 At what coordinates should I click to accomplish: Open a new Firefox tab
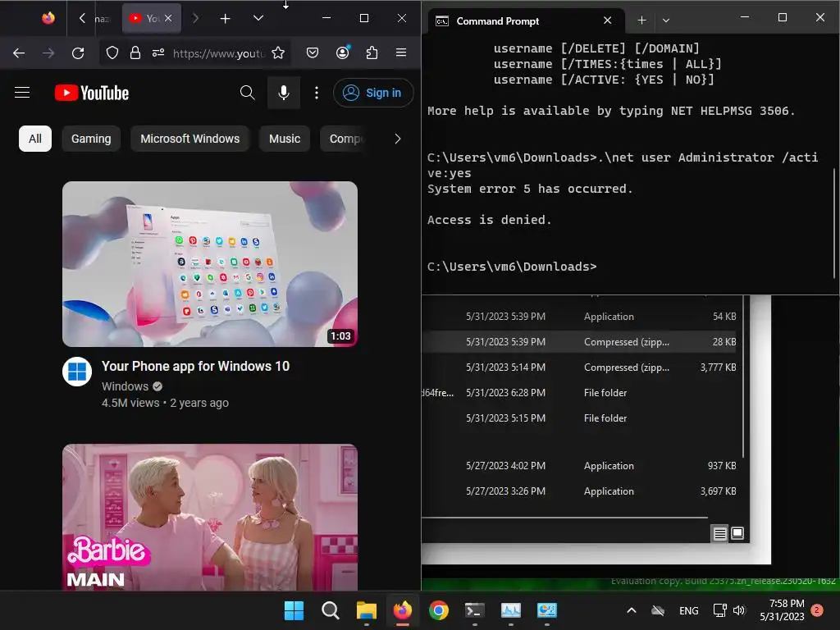pyautogui.click(x=226, y=19)
